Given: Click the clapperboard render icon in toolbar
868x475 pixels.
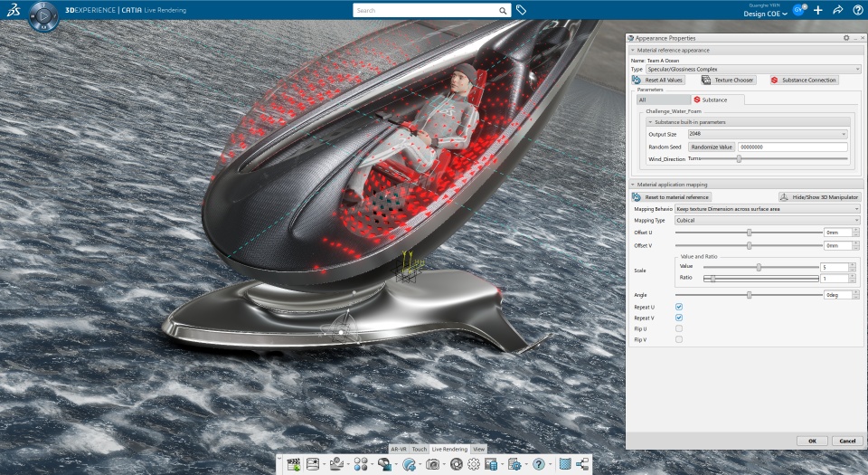Looking at the screenshot, I should coord(293,464).
